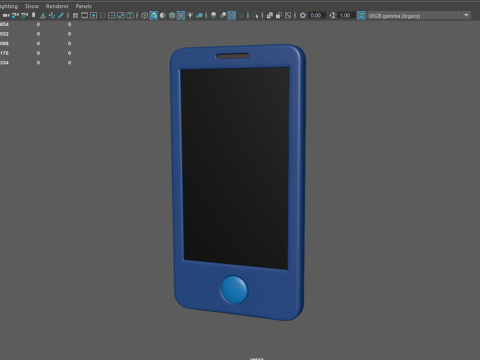Image resolution: width=480 pixels, height=360 pixels.
Task: Open the sRGB gamma (legacy) dropdown
Action: 419,16
